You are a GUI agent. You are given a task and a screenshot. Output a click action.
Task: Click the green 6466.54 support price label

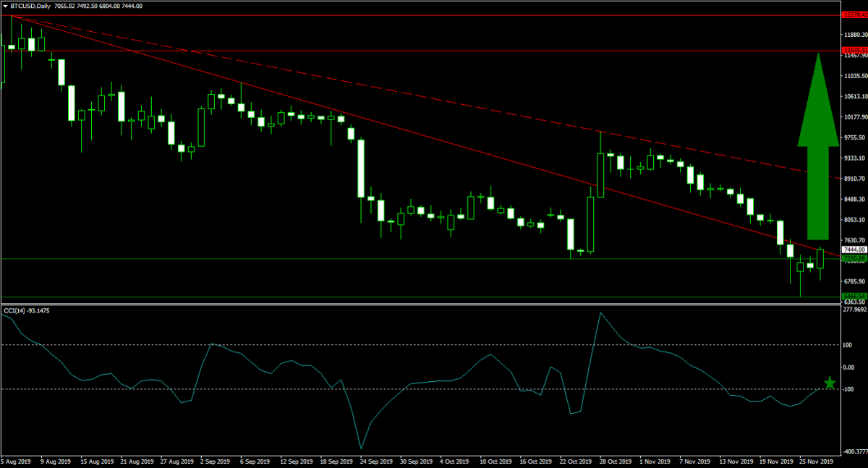pyautogui.click(x=854, y=297)
